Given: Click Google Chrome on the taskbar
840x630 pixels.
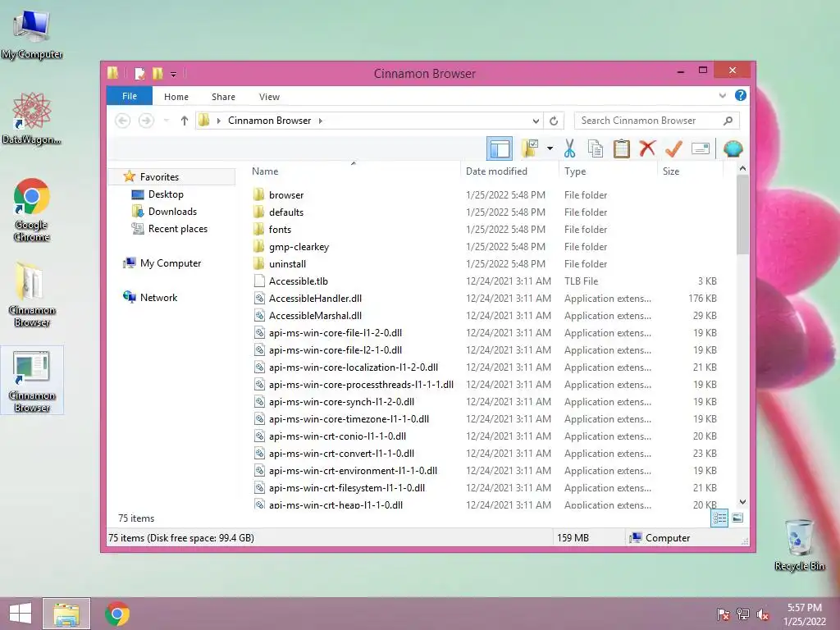Looking at the screenshot, I should click(117, 614).
